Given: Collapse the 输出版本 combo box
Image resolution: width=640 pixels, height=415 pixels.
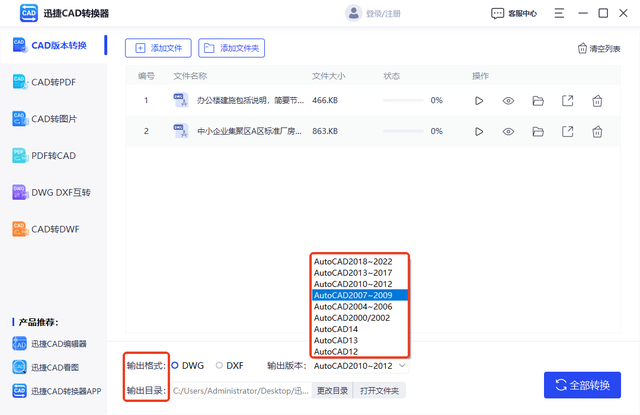Looking at the screenshot, I should (x=360, y=366).
